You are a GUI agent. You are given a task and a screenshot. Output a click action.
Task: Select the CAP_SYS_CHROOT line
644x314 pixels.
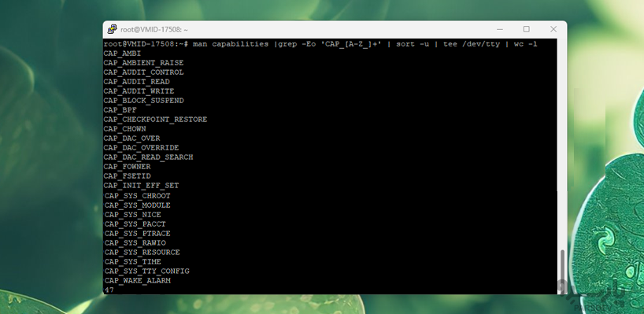(x=137, y=196)
